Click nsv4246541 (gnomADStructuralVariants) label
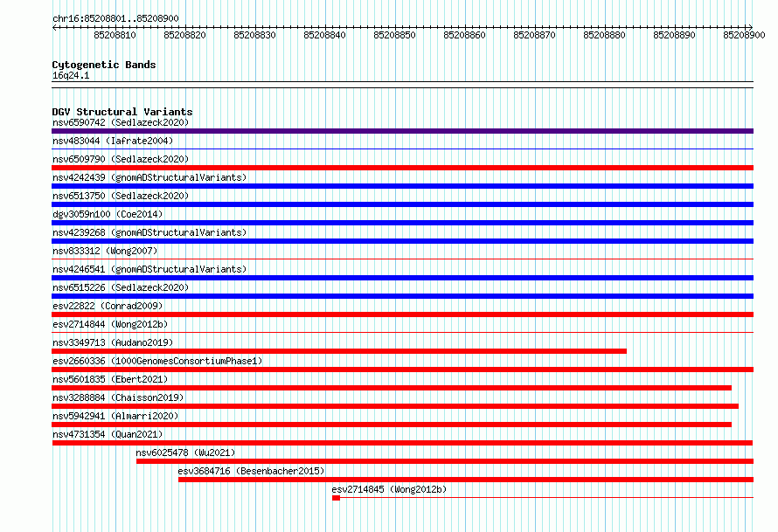The image size is (778, 532). click(149, 269)
